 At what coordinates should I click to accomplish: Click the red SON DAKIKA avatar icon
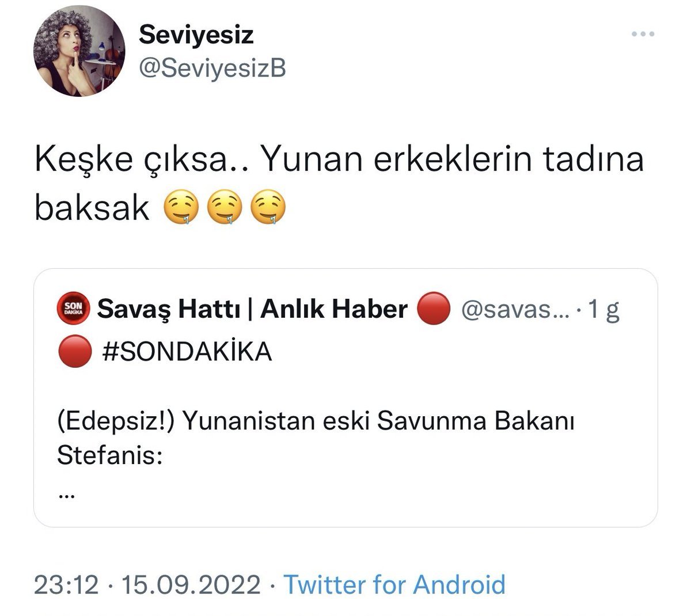73,310
